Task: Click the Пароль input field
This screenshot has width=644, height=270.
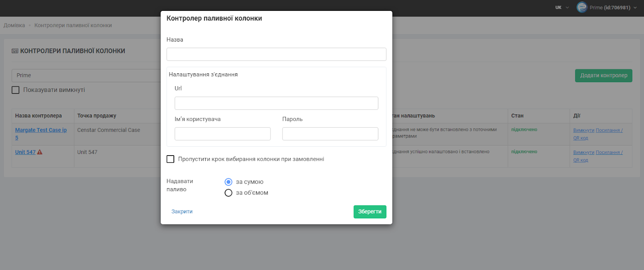Action: coord(330,134)
